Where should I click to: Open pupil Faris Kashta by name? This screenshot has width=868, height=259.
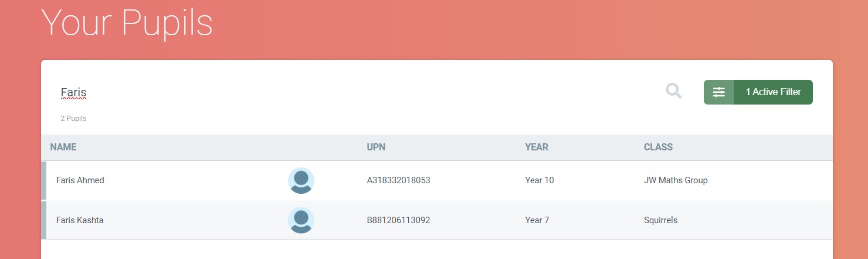click(x=80, y=220)
